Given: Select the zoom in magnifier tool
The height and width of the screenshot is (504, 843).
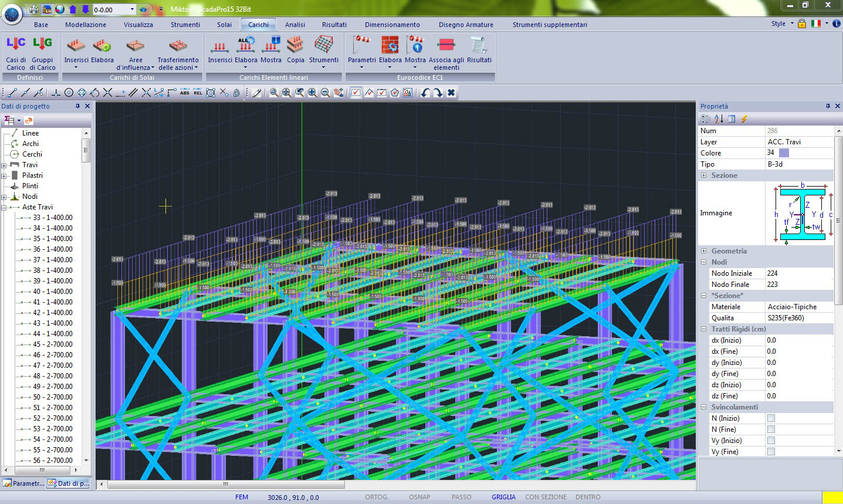Looking at the screenshot, I should pos(312,93).
